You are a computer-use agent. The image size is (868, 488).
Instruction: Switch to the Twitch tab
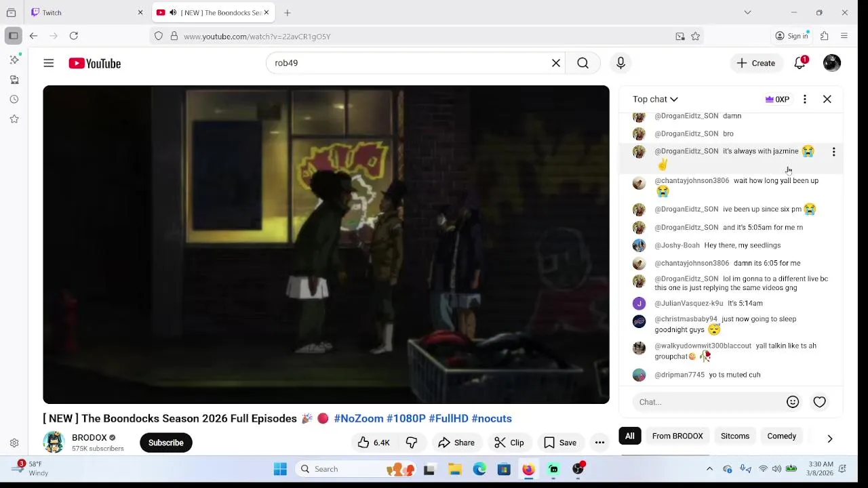[87, 12]
